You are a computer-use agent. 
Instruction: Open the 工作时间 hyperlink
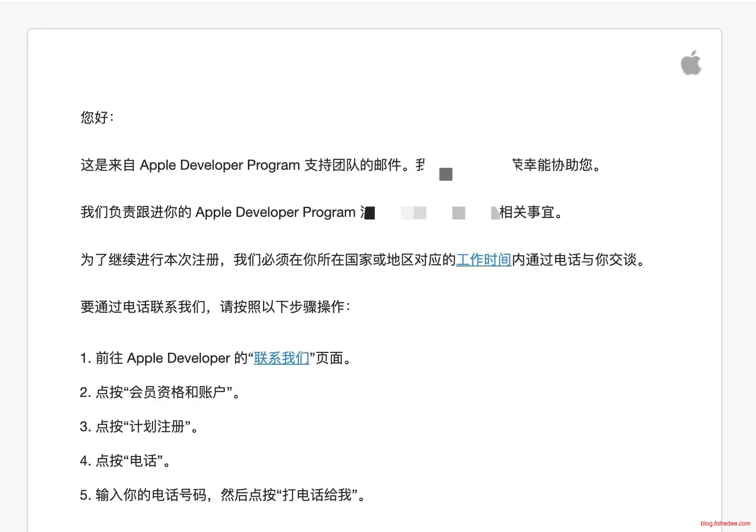pos(483,260)
